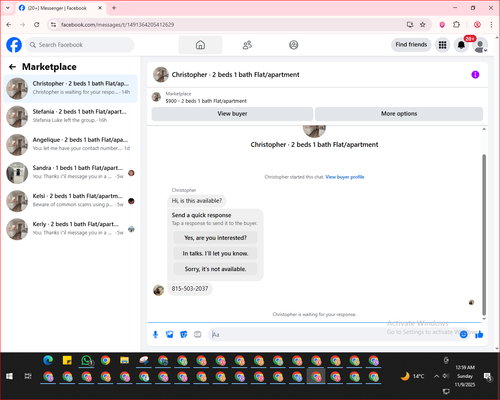This screenshot has width=500, height=400.
Task: Open Task View on the taskbar
Action: pos(28,376)
